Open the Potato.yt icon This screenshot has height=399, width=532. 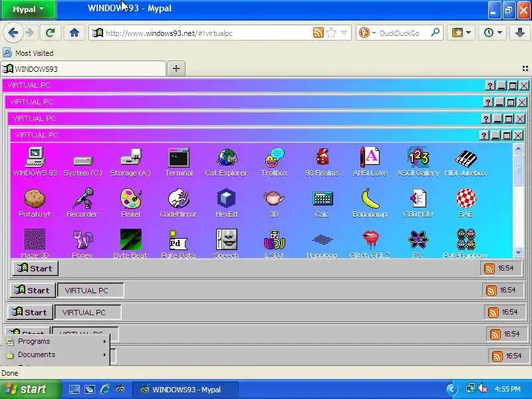coord(35,203)
